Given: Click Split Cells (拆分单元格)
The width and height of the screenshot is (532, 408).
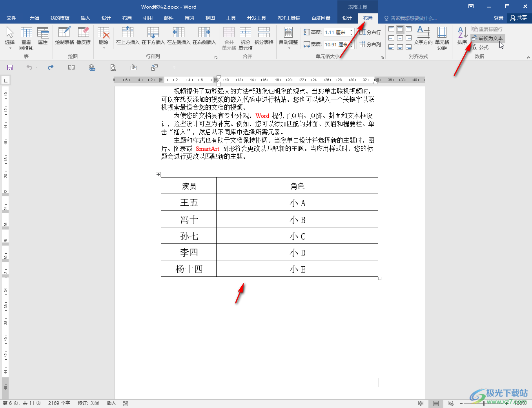Looking at the screenshot, I should pyautogui.click(x=246, y=38).
